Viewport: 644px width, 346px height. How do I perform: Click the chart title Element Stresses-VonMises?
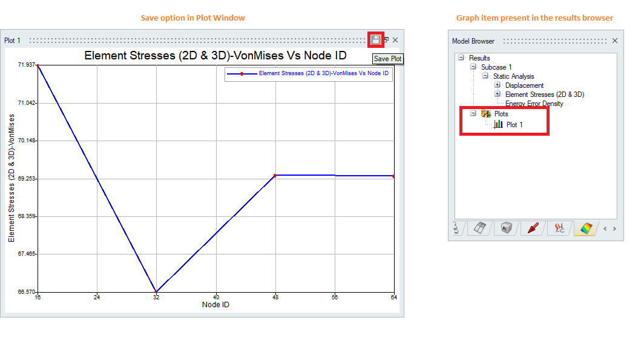click(215, 56)
